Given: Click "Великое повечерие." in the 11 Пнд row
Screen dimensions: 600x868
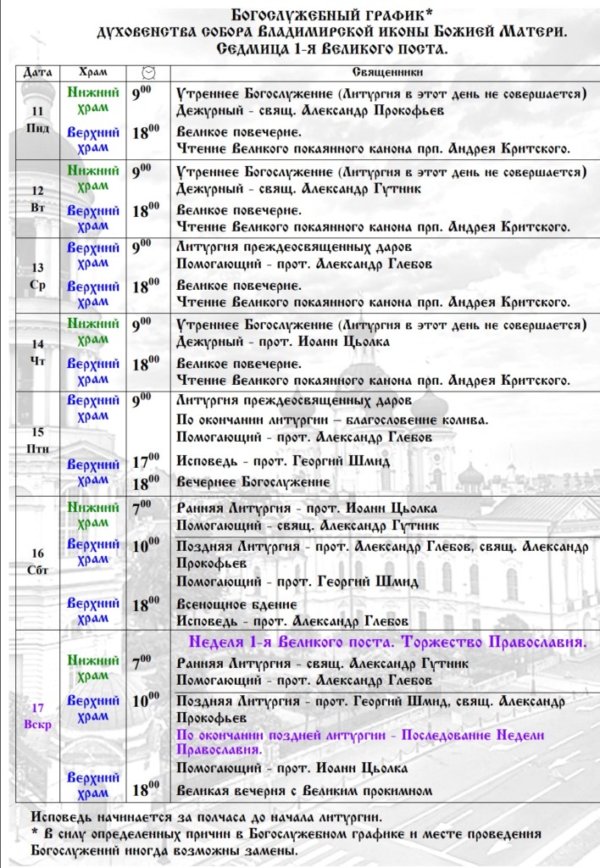Looking at the screenshot, I should pos(239,132).
